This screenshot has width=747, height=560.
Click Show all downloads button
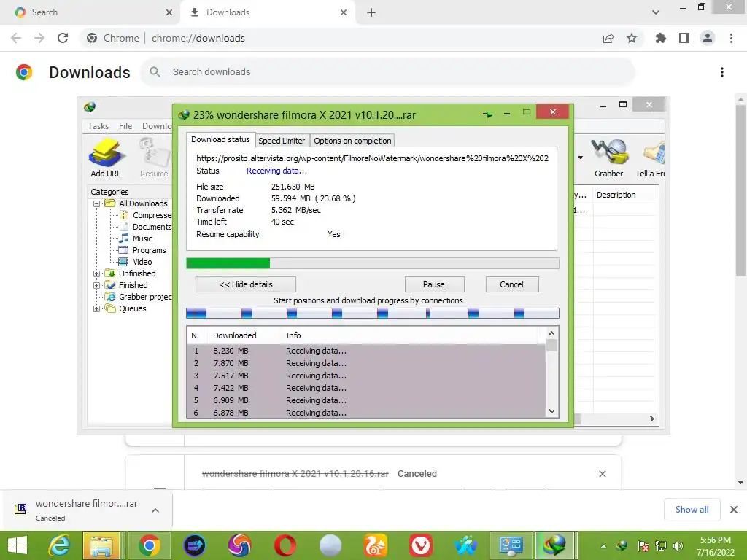pyautogui.click(x=692, y=510)
